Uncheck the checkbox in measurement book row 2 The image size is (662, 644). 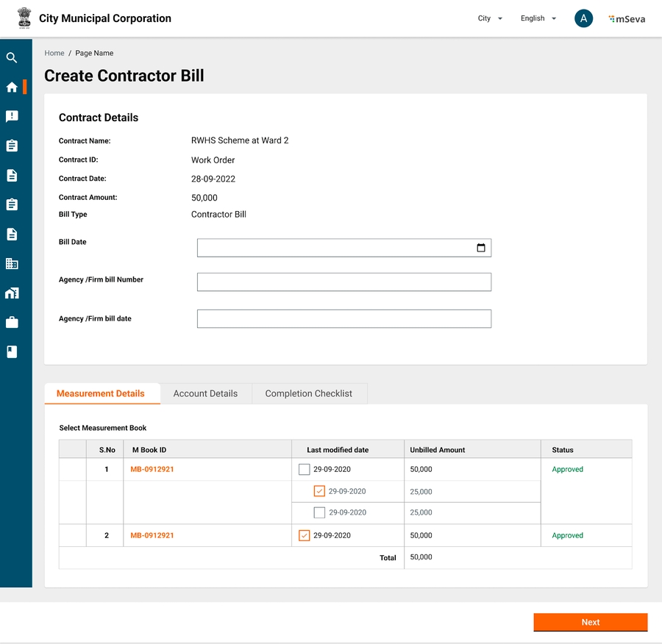pyautogui.click(x=305, y=535)
